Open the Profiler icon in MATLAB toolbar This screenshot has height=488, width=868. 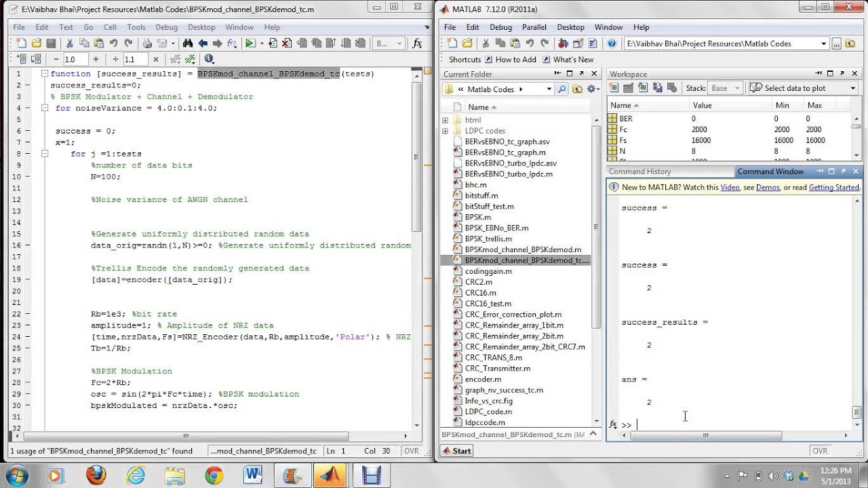coord(593,43)
